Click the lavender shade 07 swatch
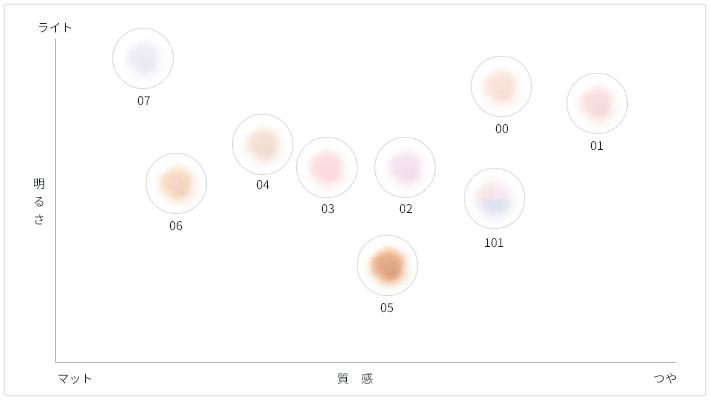This screenshot has height=400, width=710. [143, 58]
